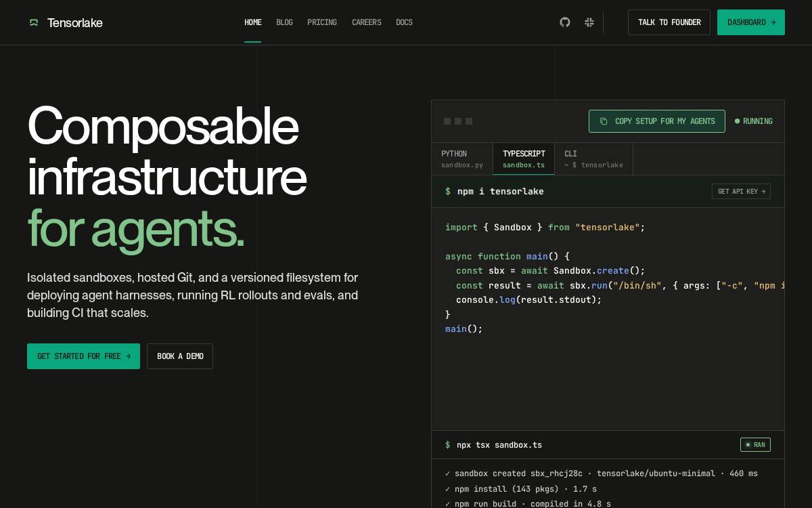The width and height of the screenshot is (812, 508).
Task: Go to the Home nav item
Action: pyautogui.click(x=252, y=22)
